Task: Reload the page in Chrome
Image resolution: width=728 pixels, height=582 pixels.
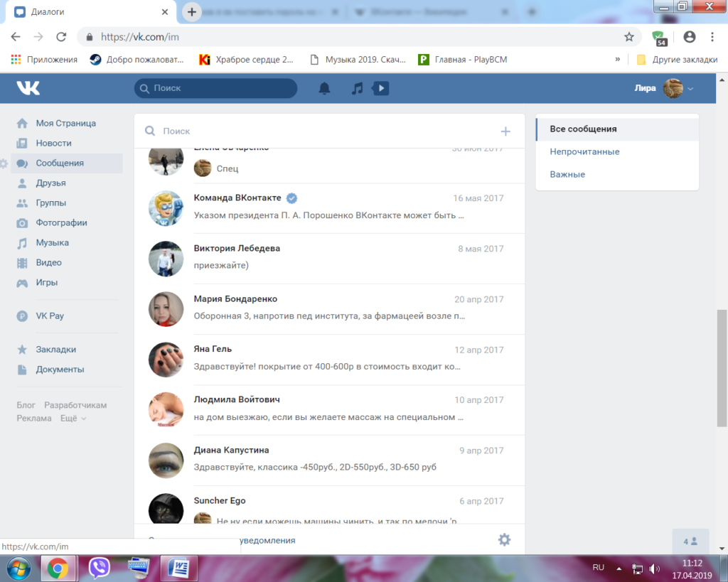Action: point(61,37)
